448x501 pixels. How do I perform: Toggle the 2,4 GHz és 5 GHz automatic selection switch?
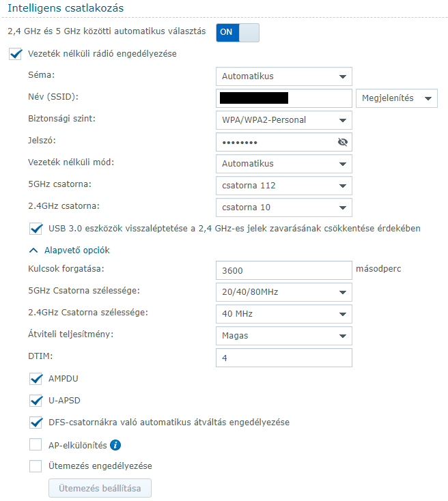[238, 32]
